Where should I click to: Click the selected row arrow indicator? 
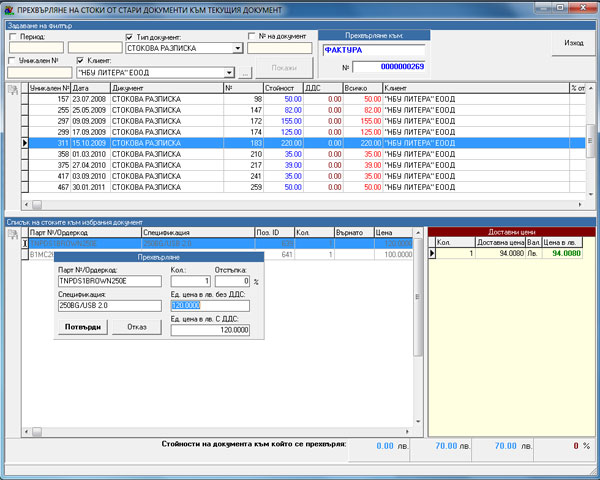(x=25, y=144)
